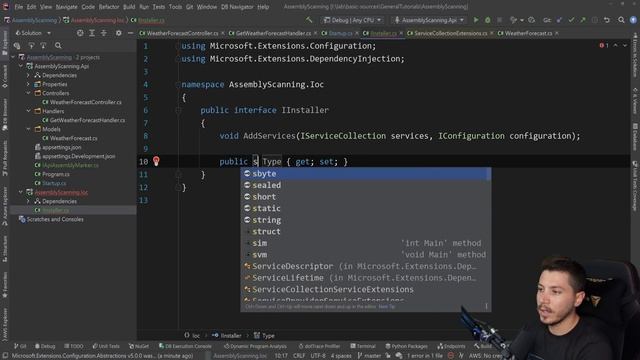Open the TODO tool window
This screenshot has height=360, width=640.
point(73,346)
